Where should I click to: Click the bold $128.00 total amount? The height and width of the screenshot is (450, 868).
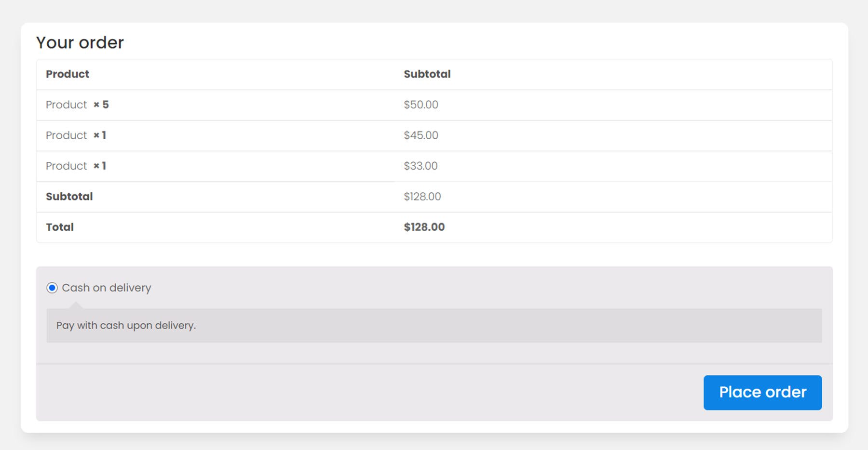pos(424,227)
